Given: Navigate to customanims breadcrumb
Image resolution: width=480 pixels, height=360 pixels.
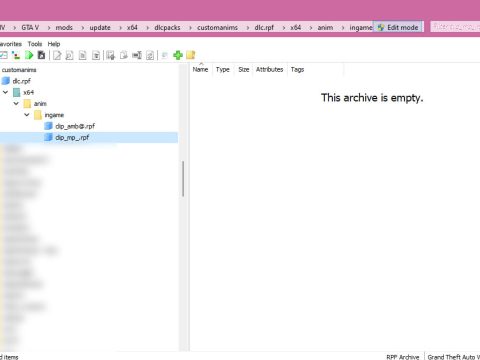Looking at the screenshot, I should (x=217, y=28).
